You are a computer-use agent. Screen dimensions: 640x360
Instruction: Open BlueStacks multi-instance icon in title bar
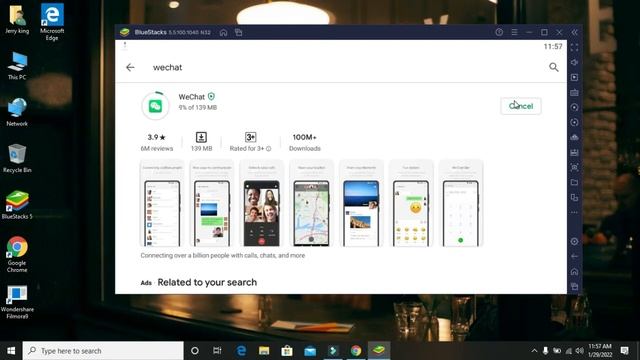pyautogui.click(x=239, y=32)
